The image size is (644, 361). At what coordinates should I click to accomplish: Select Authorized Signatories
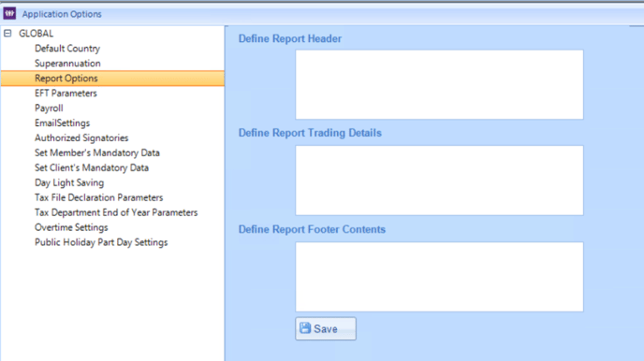pyautogui.click(x=81, y=137)
